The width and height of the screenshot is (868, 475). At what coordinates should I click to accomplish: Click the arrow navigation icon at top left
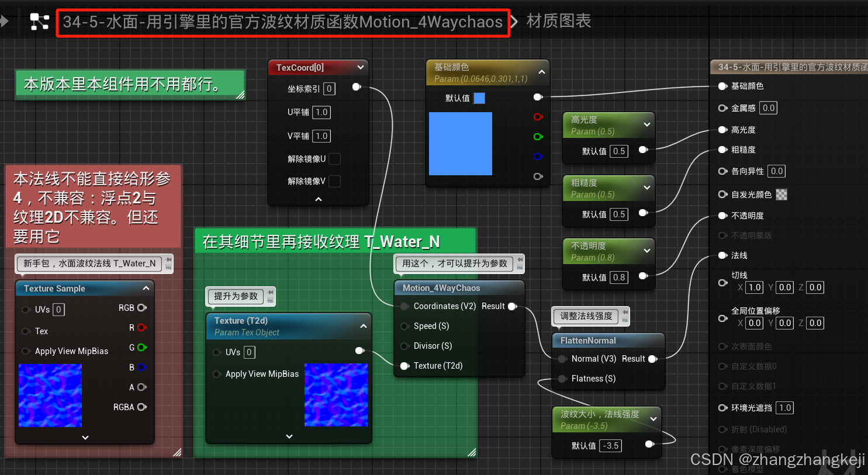tap(5, 21)
